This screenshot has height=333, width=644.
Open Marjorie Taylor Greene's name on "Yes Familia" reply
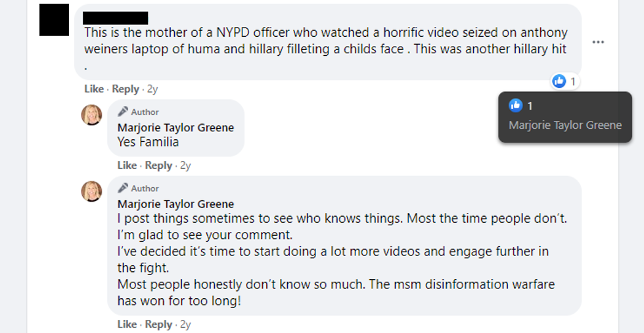click(175, 127)
